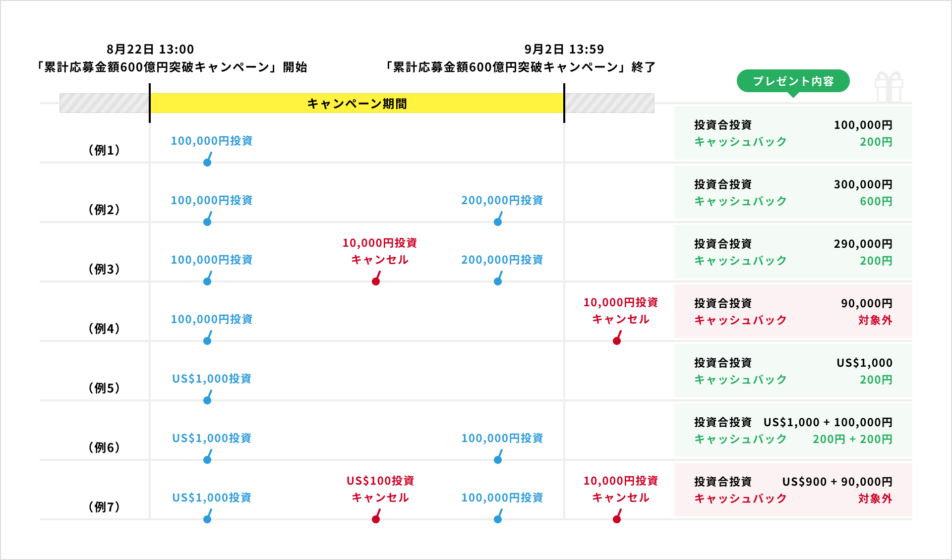Click 例2 result box showing 600円
This screenshot has width=952, height=560.
(793, 192)
